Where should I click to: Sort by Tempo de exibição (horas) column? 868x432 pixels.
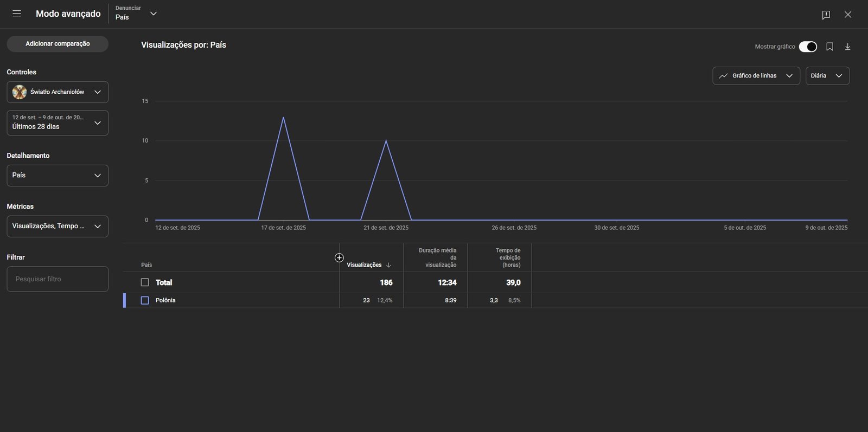[x=508, y=257]
